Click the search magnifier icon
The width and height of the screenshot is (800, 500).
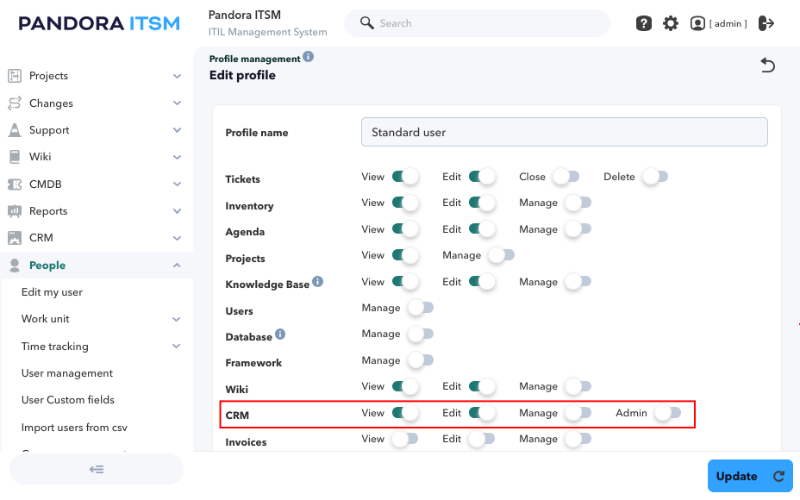(367, 22)
